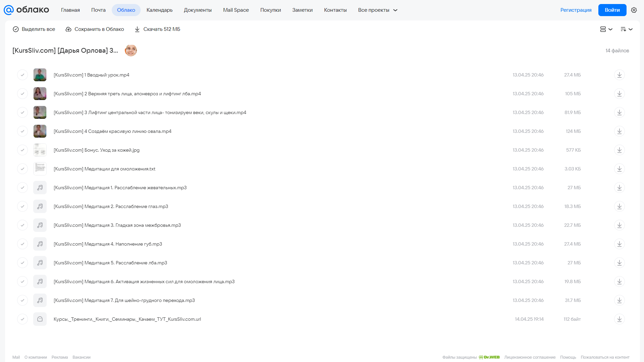This screenshot has width=644, height=362.
Task: Open settings gear icon in header
Action: (x=634, y=10)
